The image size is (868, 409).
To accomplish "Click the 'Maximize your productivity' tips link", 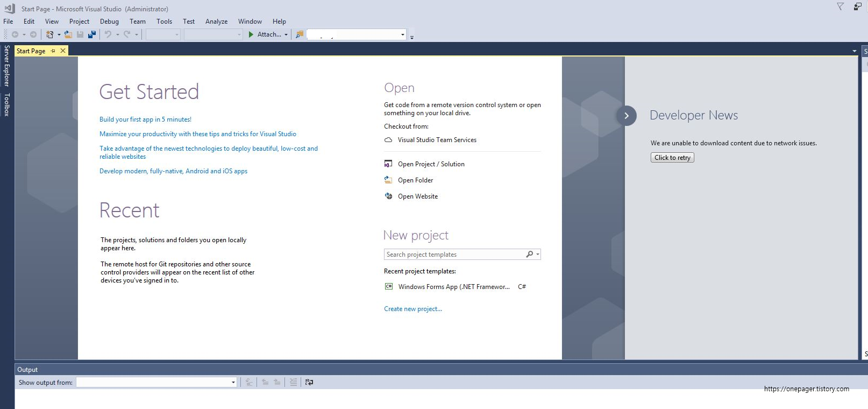I will click(198, 134).
